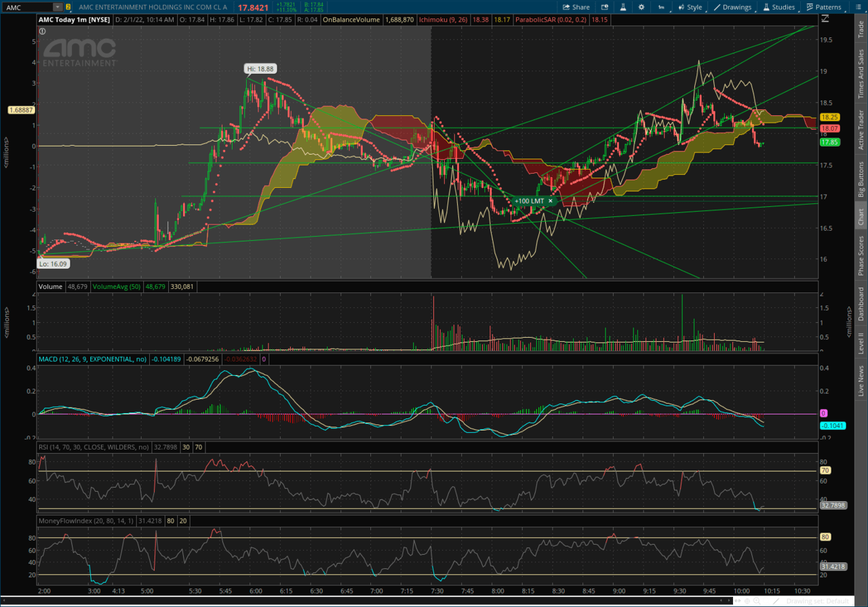Click the AMC symbol input field
868x607 pixels.
(x=28, y=7)
